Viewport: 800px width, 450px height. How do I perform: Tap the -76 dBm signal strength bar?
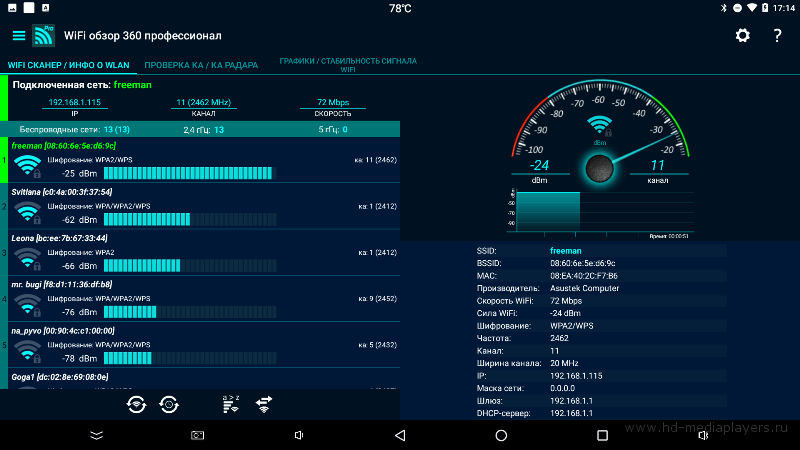tap(190, 312)
